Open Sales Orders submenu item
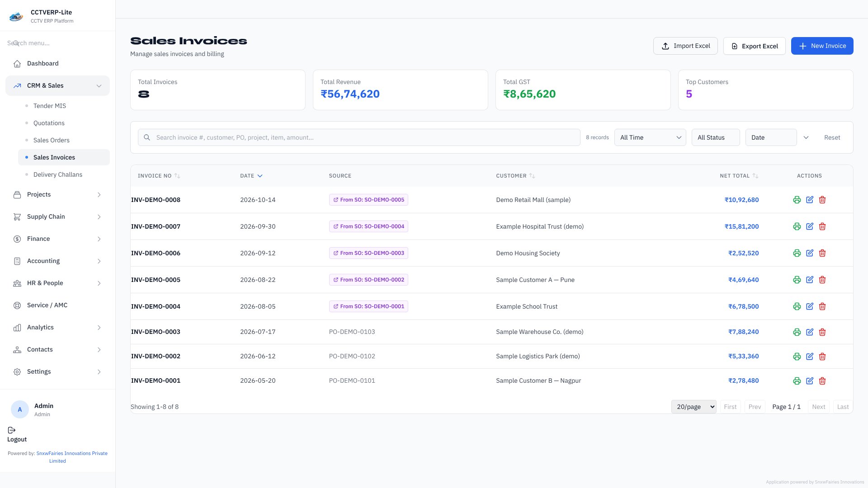Viewport: 868px width, 488px height. [64, 140]
